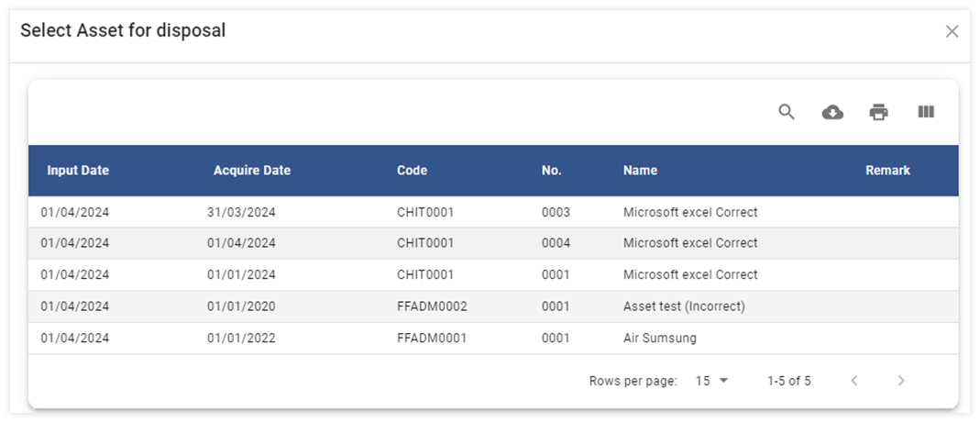Expand the rows per page dropdown
Screen dimensions: 980x423
(711, 381)
